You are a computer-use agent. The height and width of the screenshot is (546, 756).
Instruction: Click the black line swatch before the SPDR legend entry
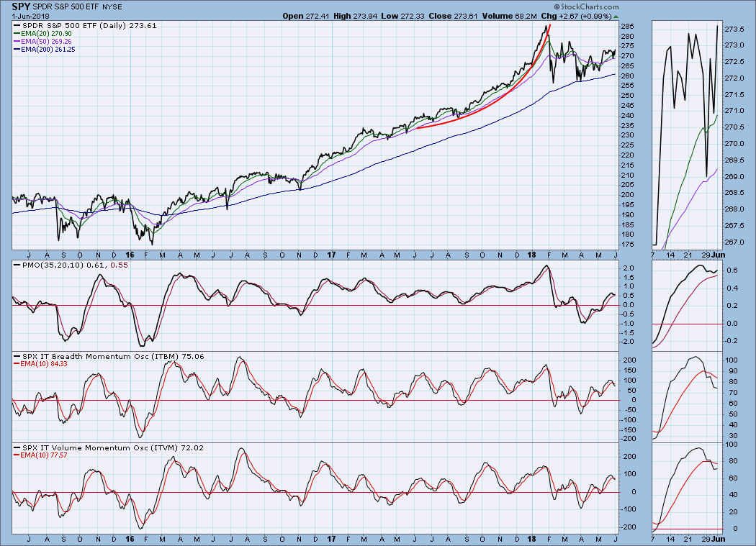(17, 26)
